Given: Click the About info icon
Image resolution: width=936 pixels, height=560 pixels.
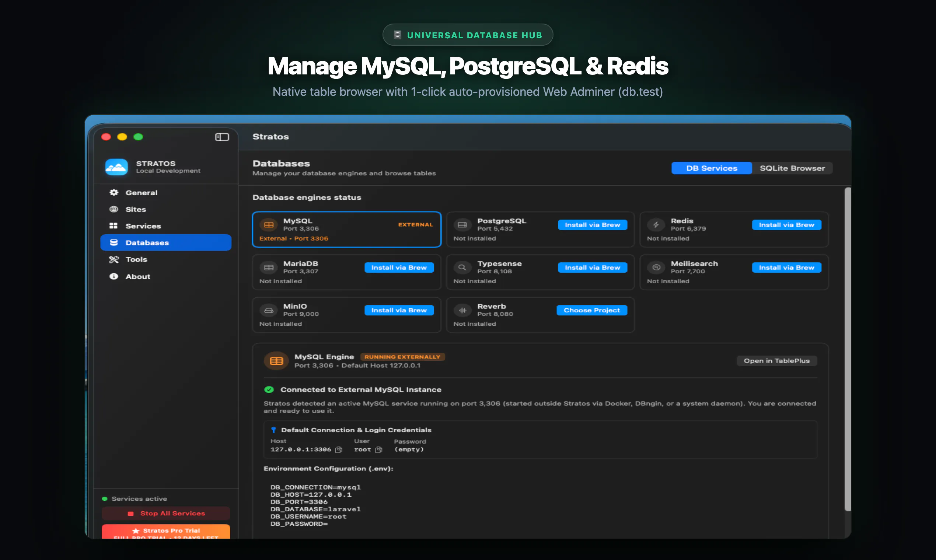Looking at the screenshot, I should (113, 276).
